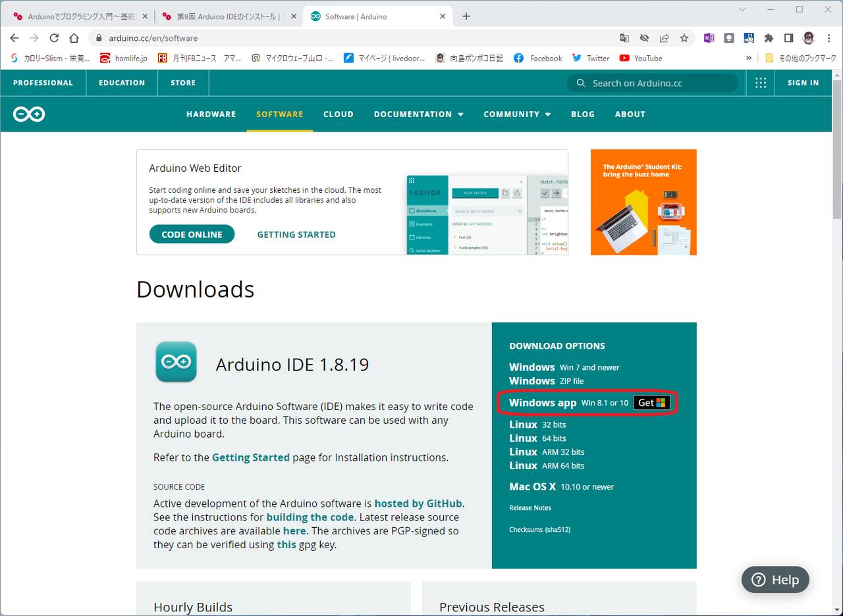The height and width of the screenshot is (616, 843).
Task: Open the tab search chevron
Action: pos(742,9)
